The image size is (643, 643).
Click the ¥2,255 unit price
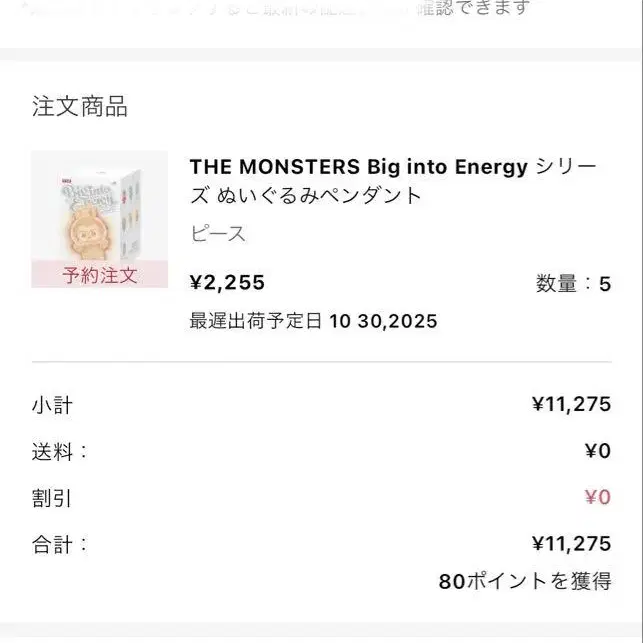tap(227, 283)
